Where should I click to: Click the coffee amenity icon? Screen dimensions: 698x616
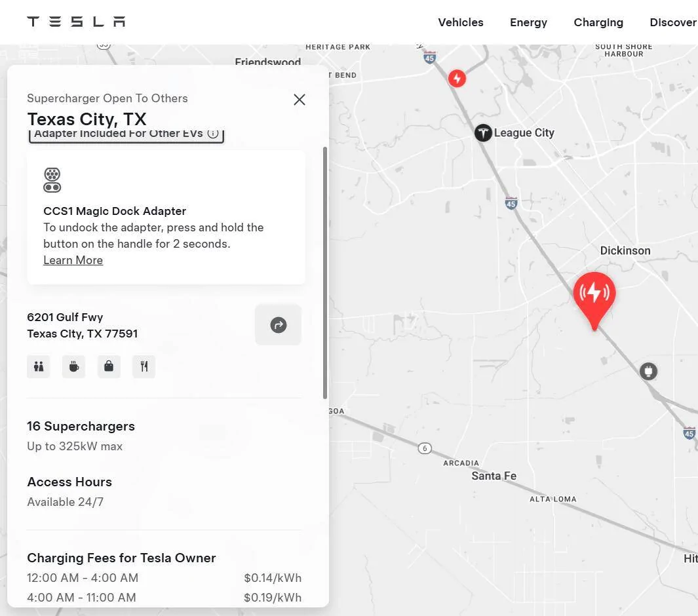point(74,367)
